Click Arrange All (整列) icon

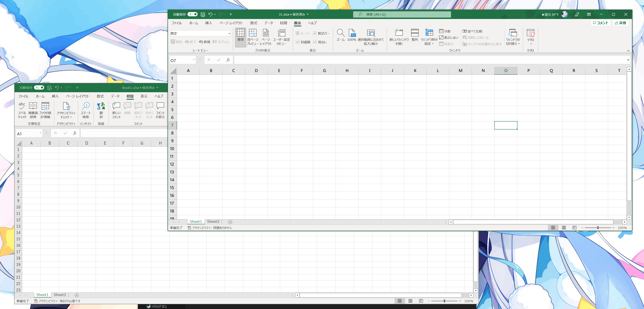415,35
